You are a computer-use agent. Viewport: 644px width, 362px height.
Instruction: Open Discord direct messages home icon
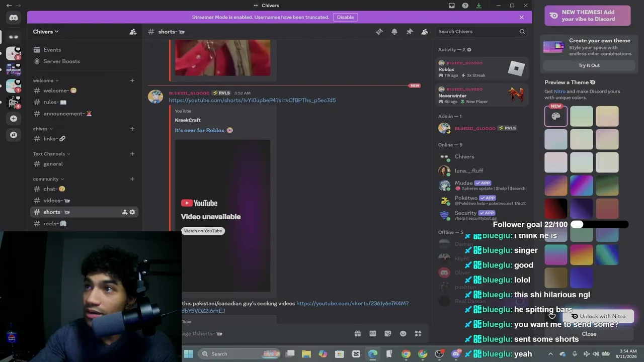pyautogui.click(x=14, y=18)
